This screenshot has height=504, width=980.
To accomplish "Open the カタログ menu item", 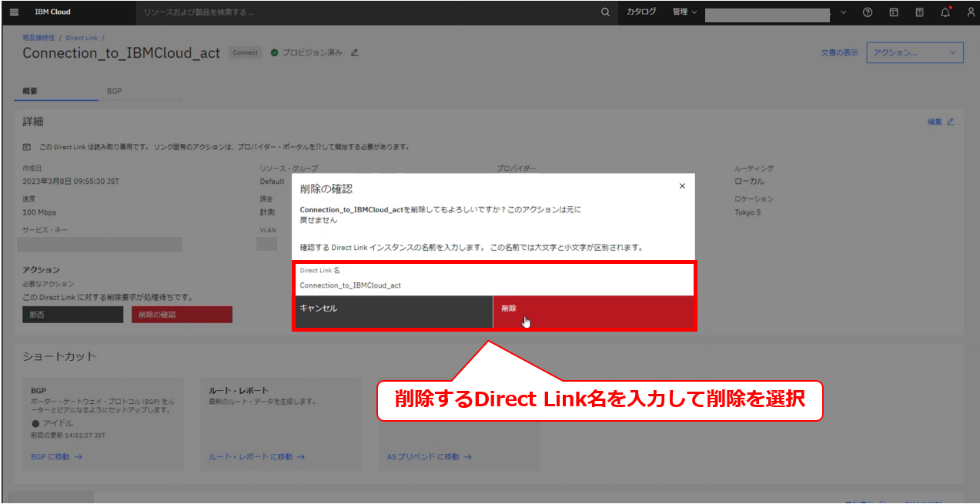I will [x=641, y=12].
